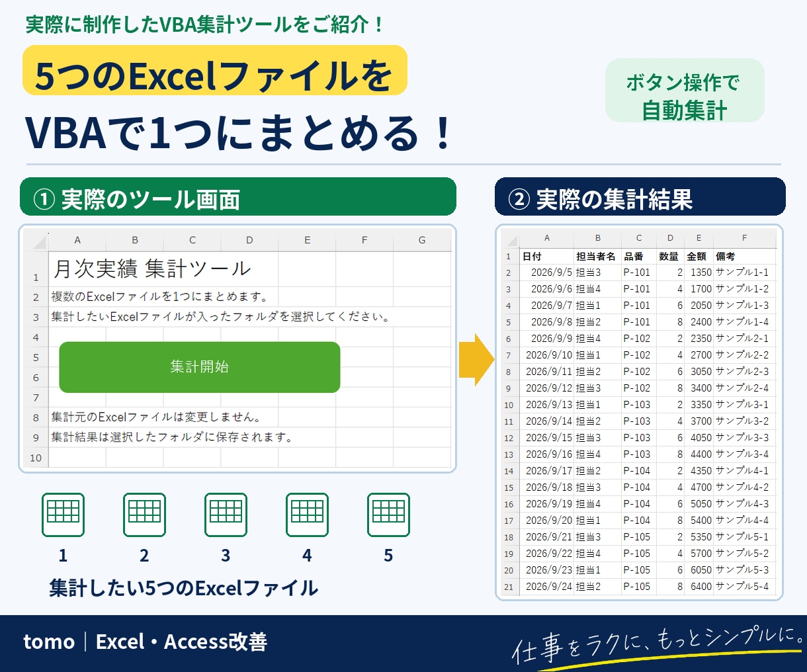Select column D header in tool sheet
Viewport: 807px width, 672px height.
[x=249, y=240]
